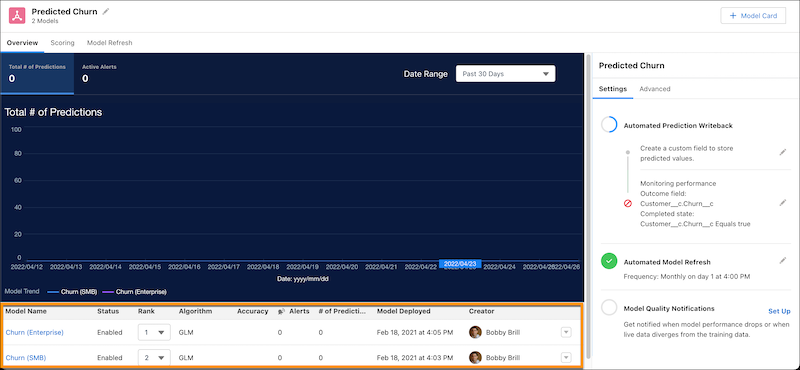The image size is (800, 370).
Task: Click the green Automated Model Refresh checkmark
Action: click(609, 261)
